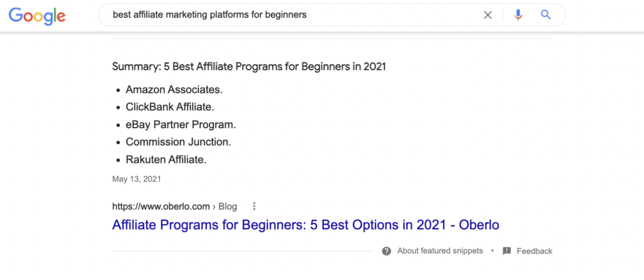Open the three-dot menu beside Oberlo URL
Image resolution: width=644 pixels, height=280 pixels.
[254, 206]
